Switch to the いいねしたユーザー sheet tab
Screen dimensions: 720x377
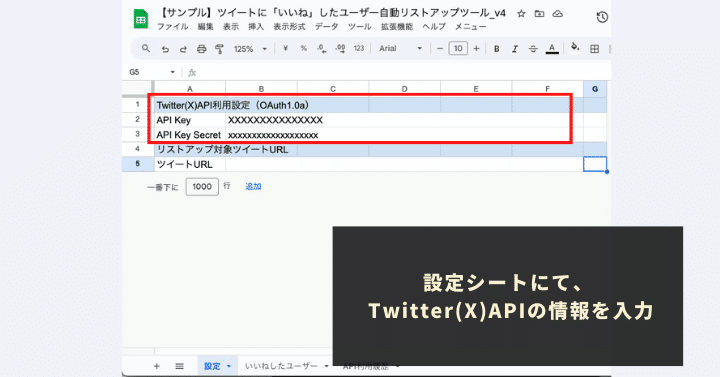281,366
